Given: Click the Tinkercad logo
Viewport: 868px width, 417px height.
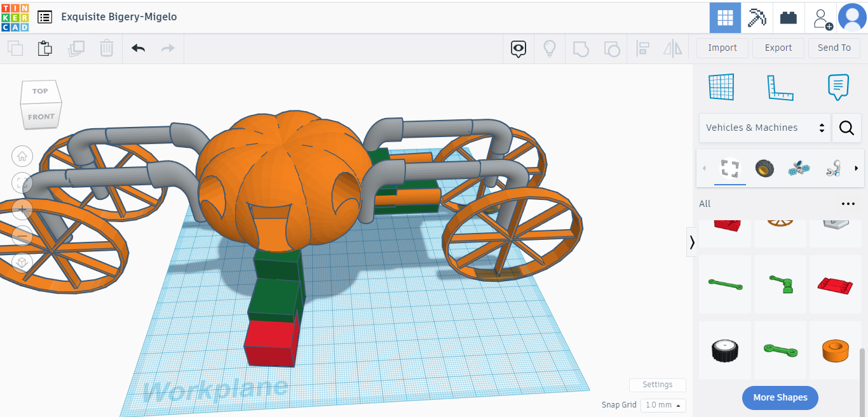Looking at the screenshot, I should coord(15,17).
